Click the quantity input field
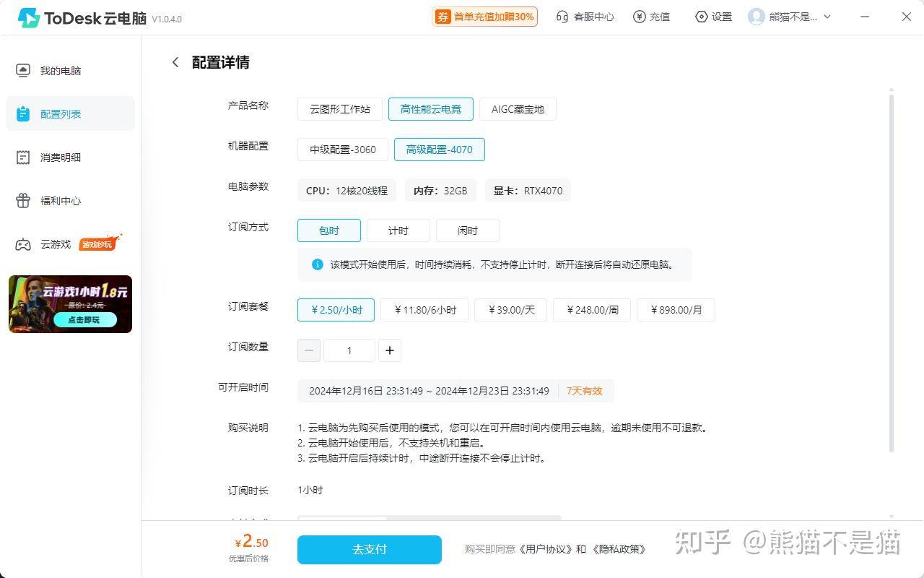 coord(349,350)
